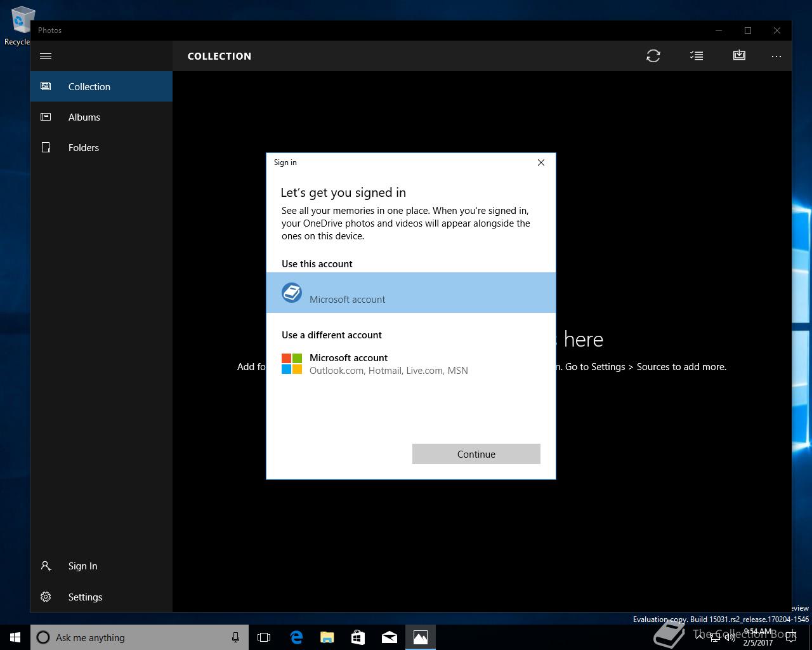Click the Ask me anything search box
The height and width of the screenshot is (650, 812).
(138, 637)
